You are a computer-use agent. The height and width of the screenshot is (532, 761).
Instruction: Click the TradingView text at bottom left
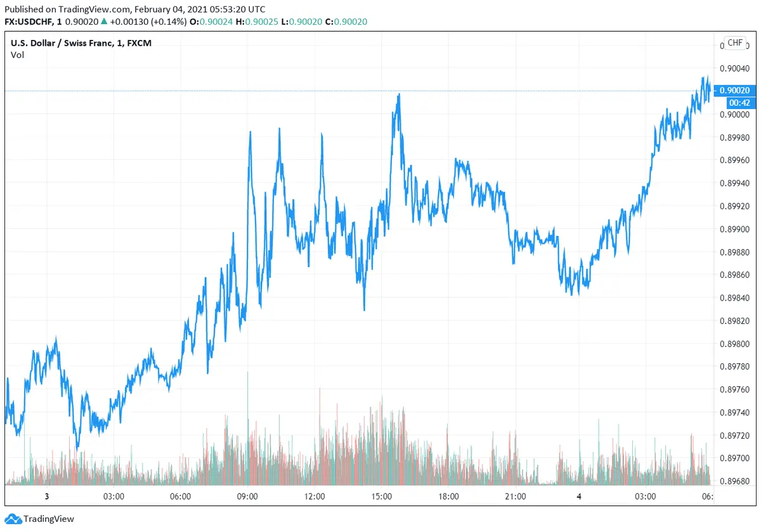[49, 519]
